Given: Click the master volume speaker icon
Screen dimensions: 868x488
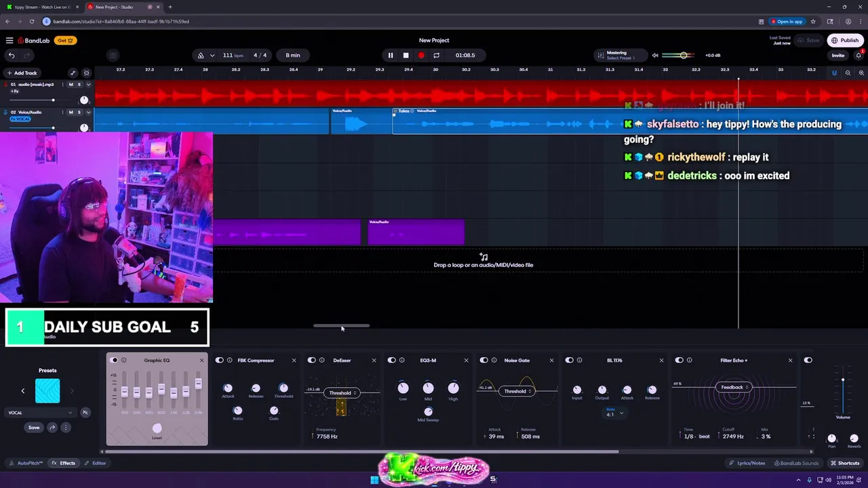Looking at the screenshot, I should (655, 56).
